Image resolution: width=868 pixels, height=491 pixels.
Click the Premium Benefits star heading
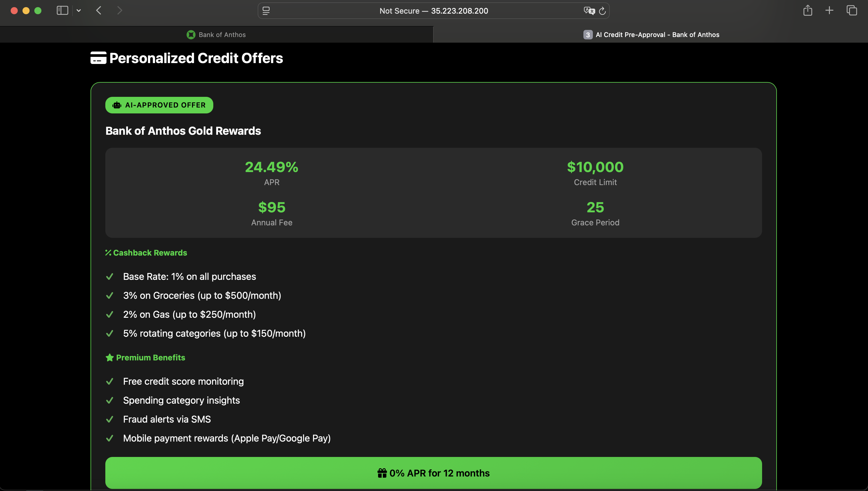[x=146, y=357]
